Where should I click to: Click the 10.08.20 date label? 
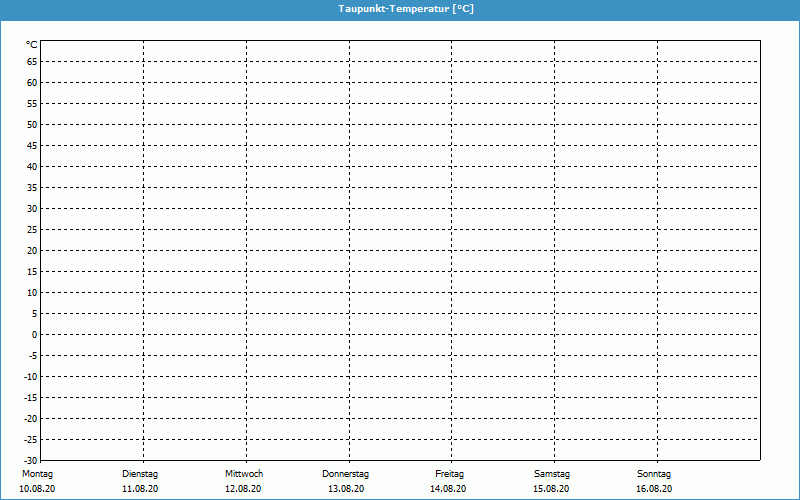(37, 489)
